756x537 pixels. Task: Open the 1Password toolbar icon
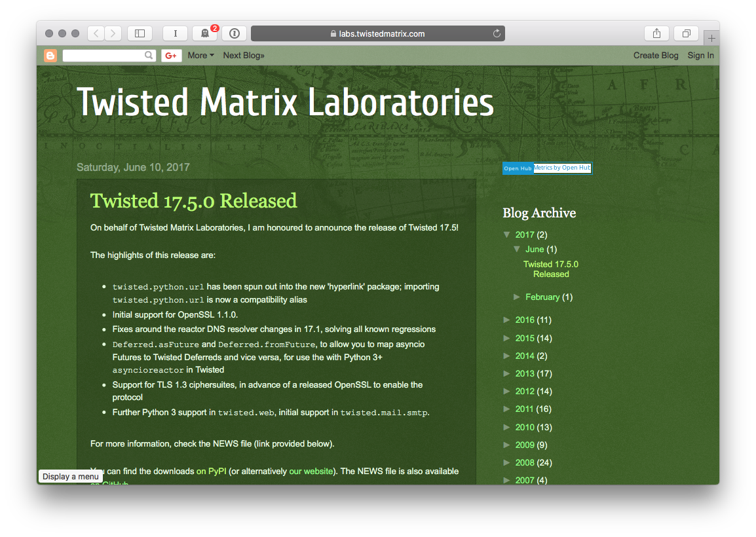click(235, 33)
